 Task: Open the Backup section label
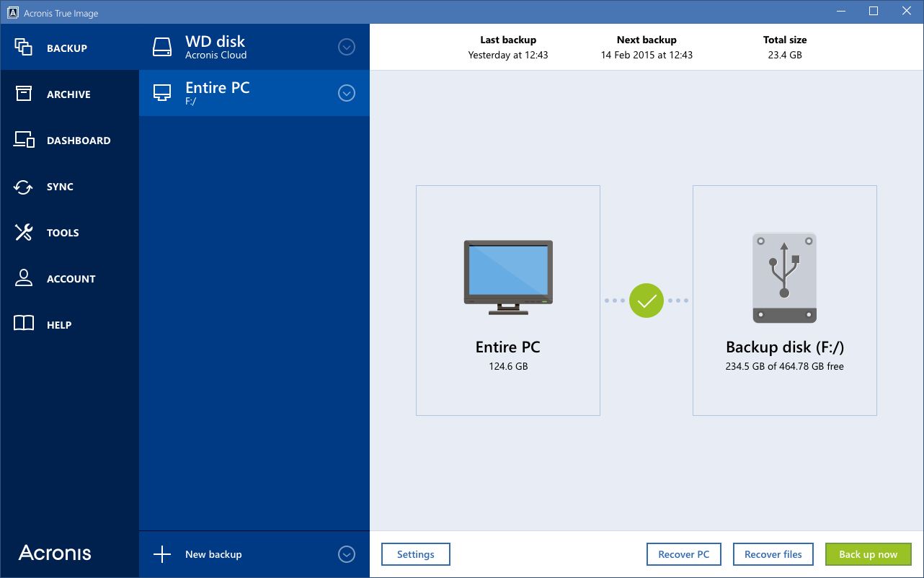point(67,48)
